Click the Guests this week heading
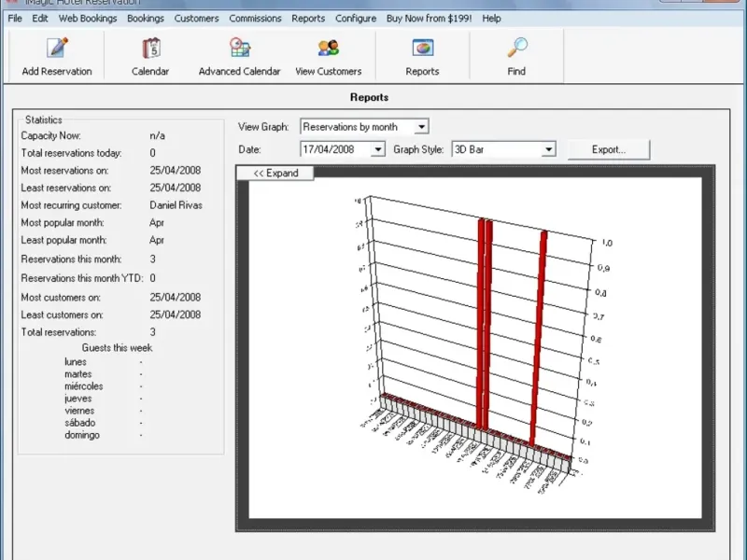The width and height of the screenshot is (747, 560). [x=117, y=347]
